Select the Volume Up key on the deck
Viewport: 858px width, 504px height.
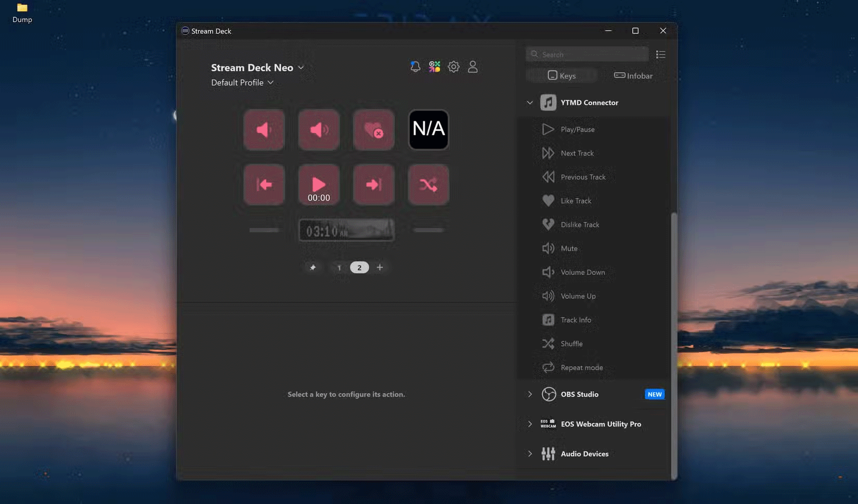pos(319,130)
